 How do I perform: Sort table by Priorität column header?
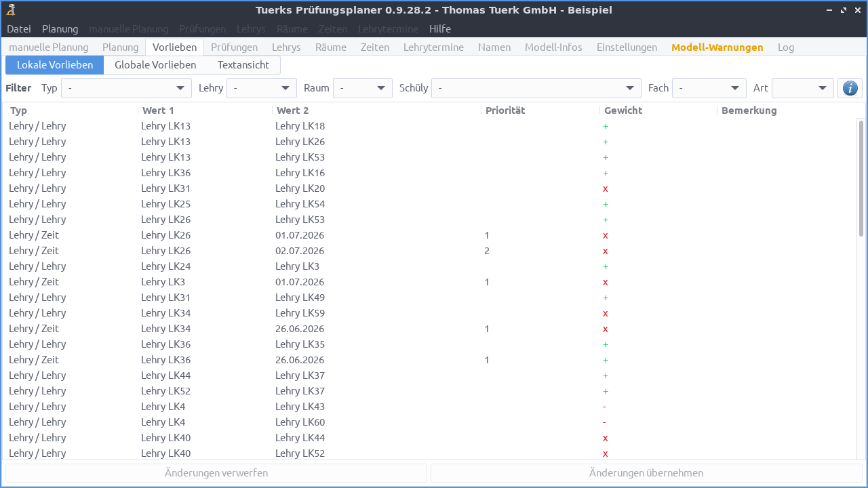coord(505,110)
